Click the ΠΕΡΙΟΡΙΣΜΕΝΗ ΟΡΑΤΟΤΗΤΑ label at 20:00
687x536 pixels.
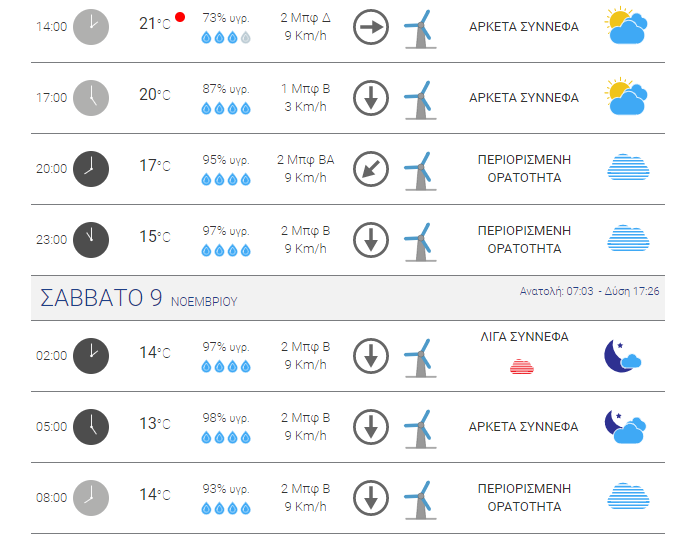coord(524,169)
